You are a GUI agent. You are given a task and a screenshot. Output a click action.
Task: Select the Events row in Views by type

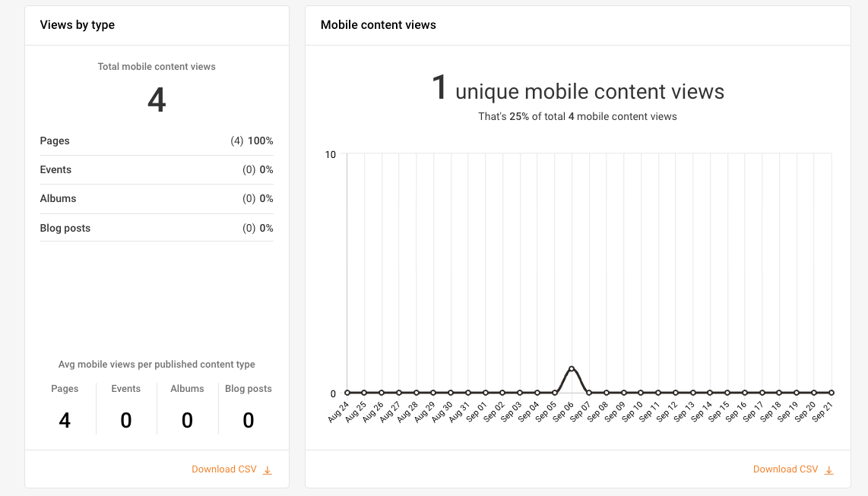click(x=156, y=169)
